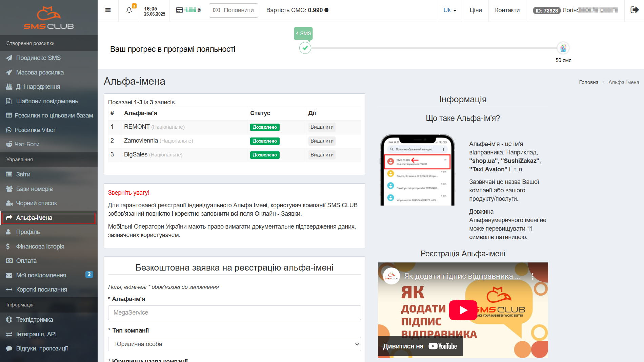This screenshot has width=644, height=362.
Task: Click the loyalty checkmark milestone
Action: [x=305, y=48]
